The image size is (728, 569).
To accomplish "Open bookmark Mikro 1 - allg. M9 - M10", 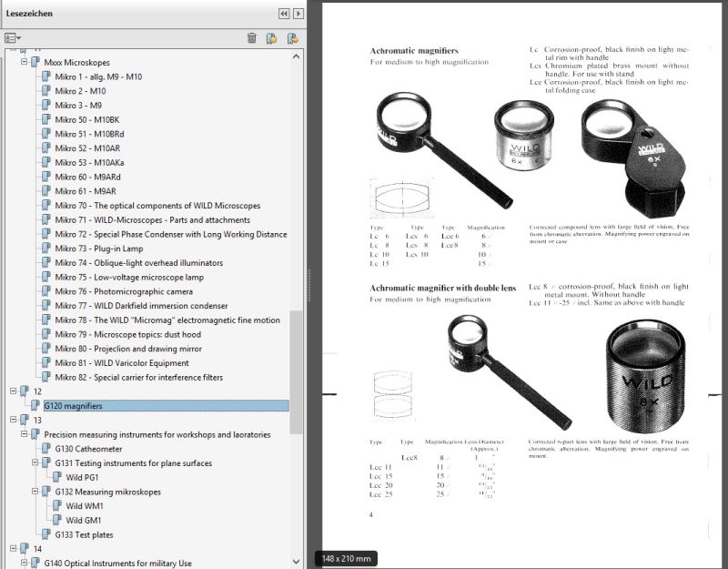I will pos(98,76).
